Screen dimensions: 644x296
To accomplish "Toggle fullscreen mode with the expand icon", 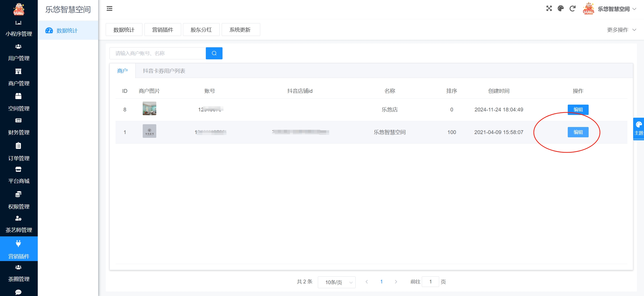I will click(549, 8).
